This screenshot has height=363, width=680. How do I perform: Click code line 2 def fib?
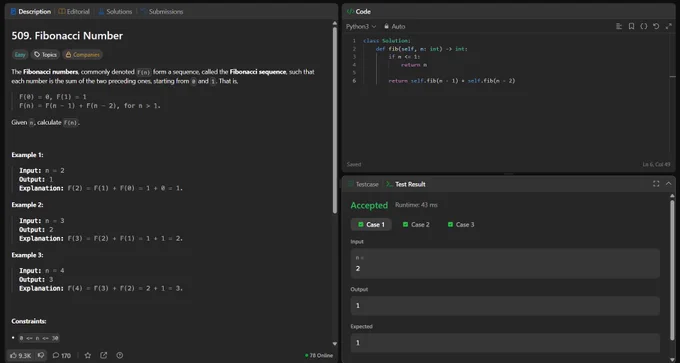pos(422,49)
